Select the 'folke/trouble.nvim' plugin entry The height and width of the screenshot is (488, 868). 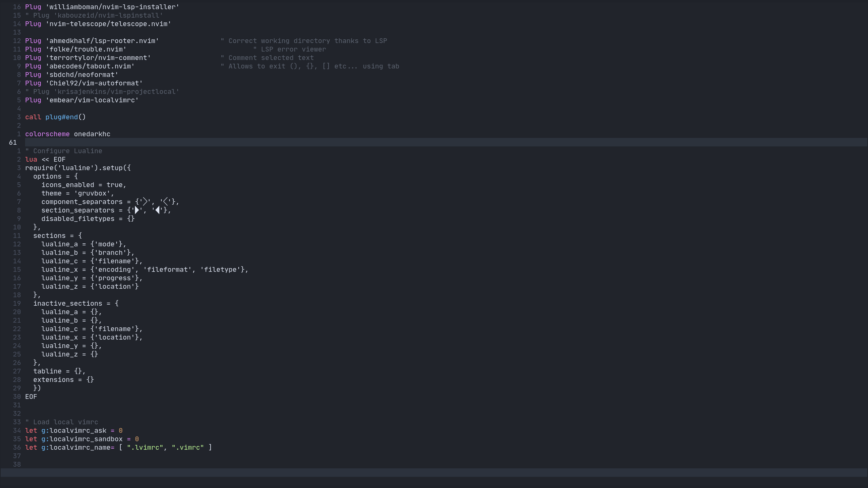[x=75, y=49]
